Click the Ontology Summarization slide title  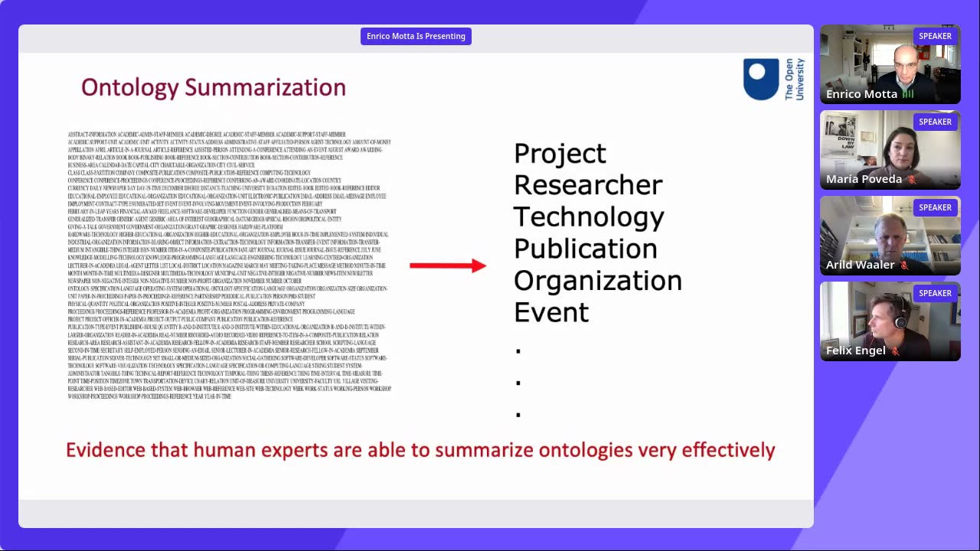pyautogui.click(x=214, y=87)
